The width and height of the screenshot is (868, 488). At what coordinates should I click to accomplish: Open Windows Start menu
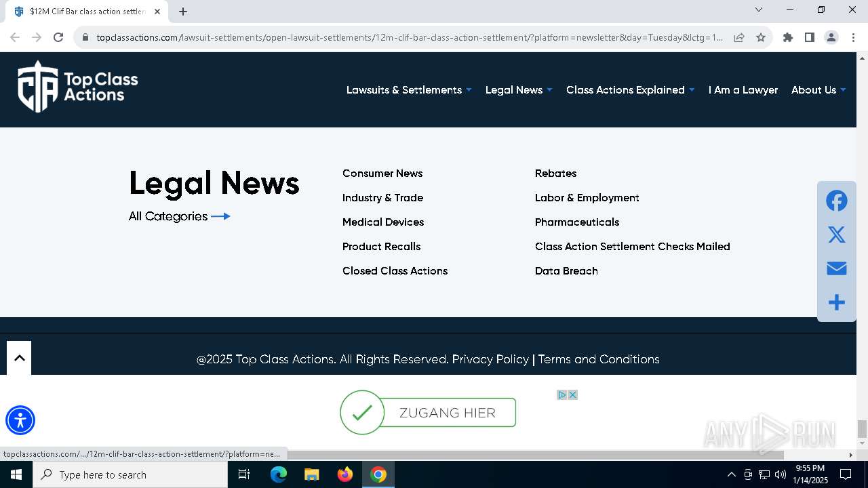point(16,474)
